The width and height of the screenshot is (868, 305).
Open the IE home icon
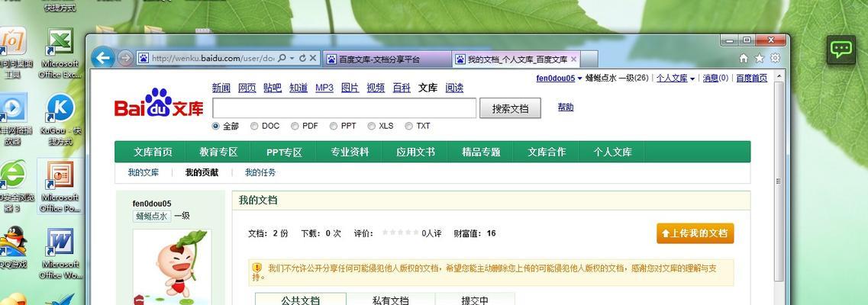[x=744, y=58]
